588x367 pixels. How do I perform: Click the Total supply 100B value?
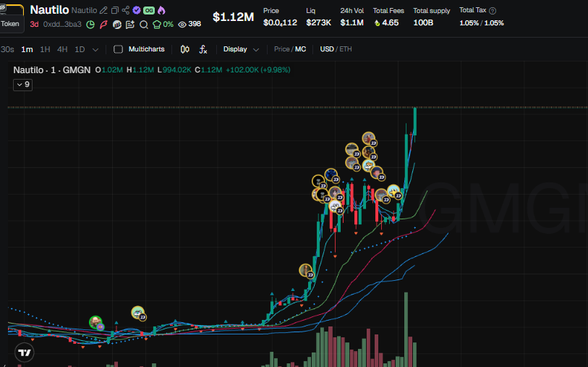(x=423, y=23)
